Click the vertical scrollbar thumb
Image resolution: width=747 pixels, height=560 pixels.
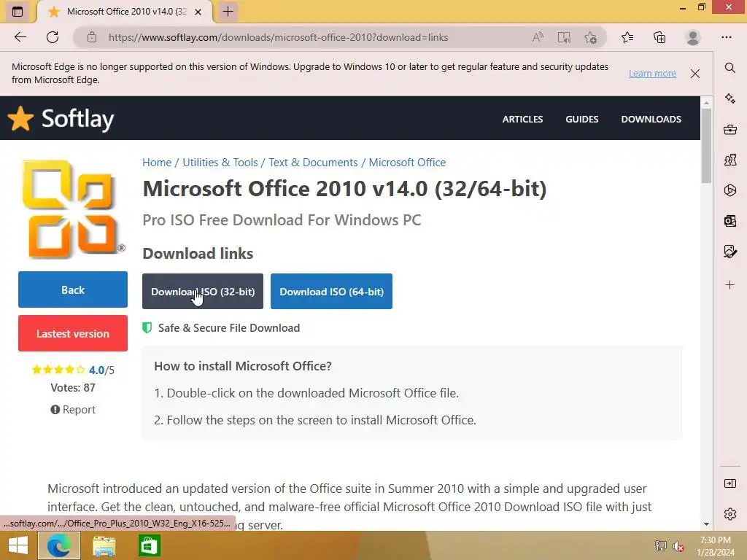point(706,146)
